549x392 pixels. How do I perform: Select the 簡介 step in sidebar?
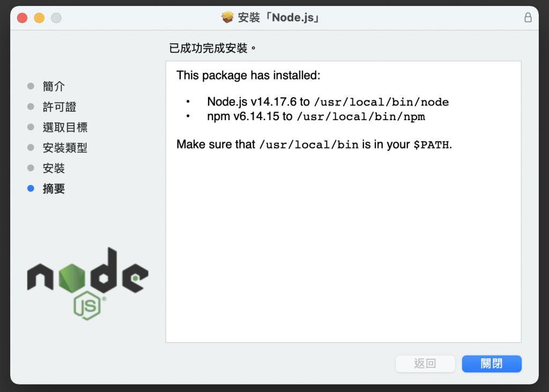(x=54, y=86)
